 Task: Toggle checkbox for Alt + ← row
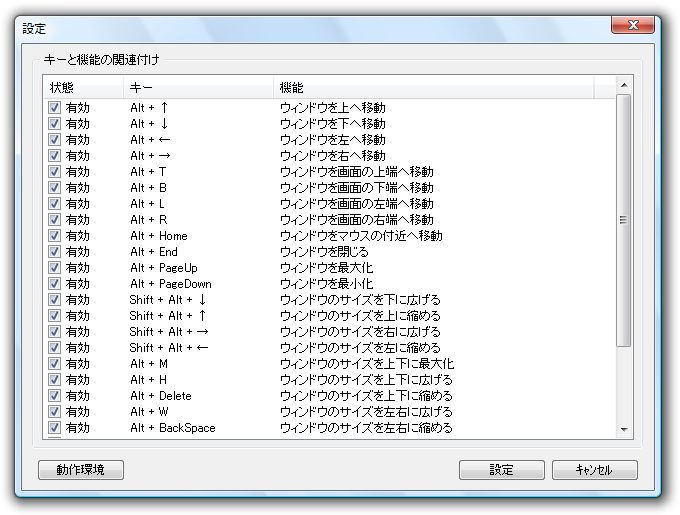(54, 140)
